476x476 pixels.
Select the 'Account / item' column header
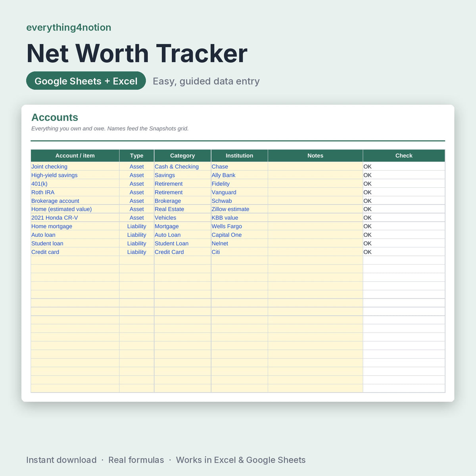click(x=75, y=155)
